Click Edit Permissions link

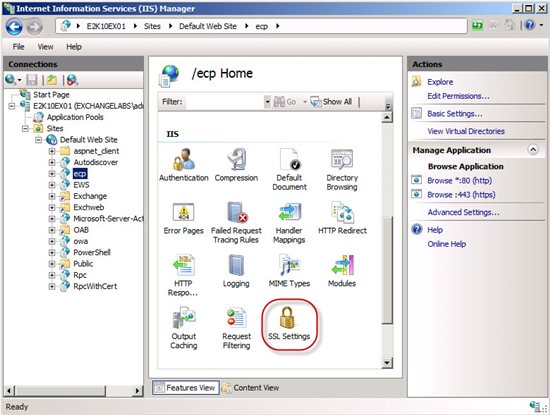click(x=458, y=96)
